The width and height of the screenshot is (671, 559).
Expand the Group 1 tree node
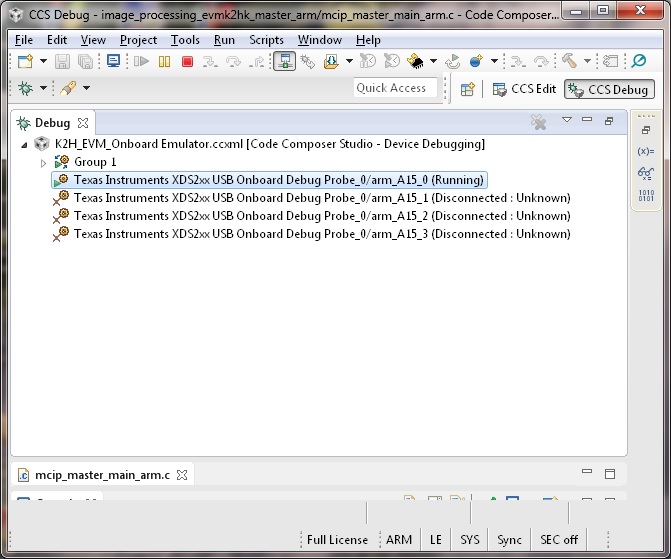point(43,162)
